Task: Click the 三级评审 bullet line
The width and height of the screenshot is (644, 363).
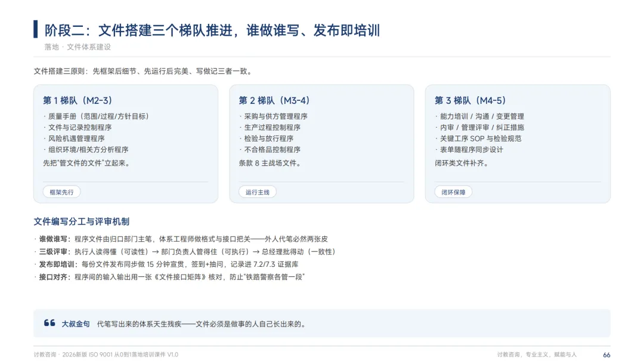Action: (185, 251)
